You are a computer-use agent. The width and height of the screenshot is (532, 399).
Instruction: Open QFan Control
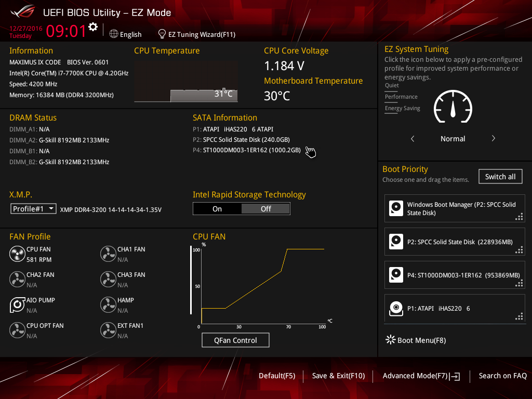click(x=235, y=340)
